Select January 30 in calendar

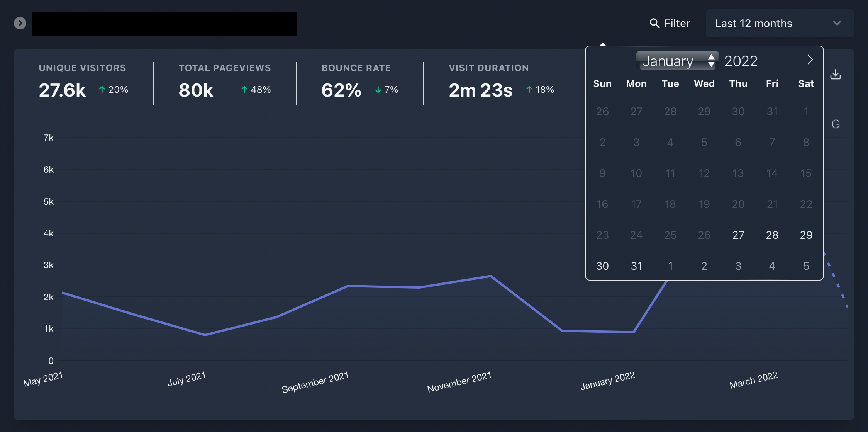click(x=602, y=266)
